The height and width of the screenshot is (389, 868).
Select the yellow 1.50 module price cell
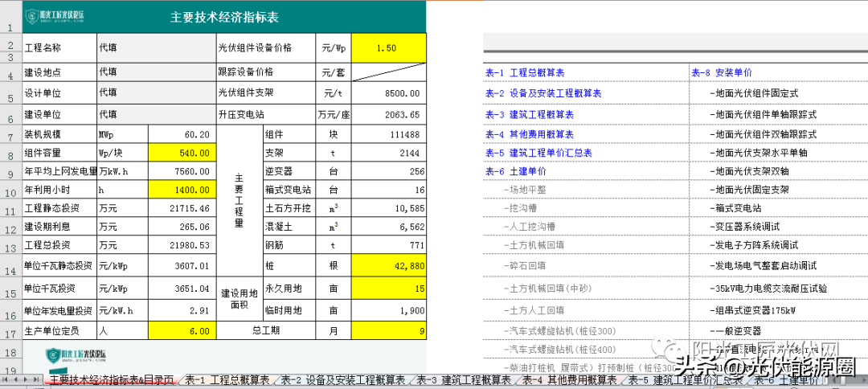click(389, 48)
